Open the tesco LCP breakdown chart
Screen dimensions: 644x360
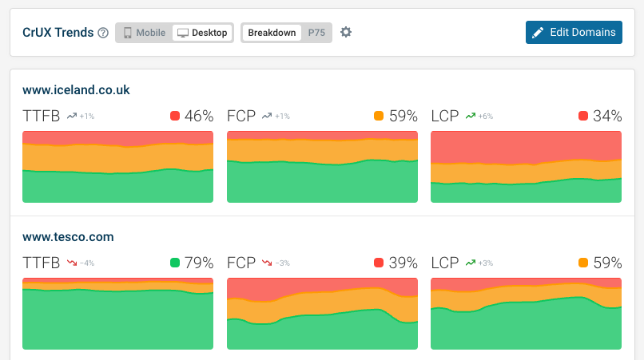pyautogui.click(x=526, y=314)
